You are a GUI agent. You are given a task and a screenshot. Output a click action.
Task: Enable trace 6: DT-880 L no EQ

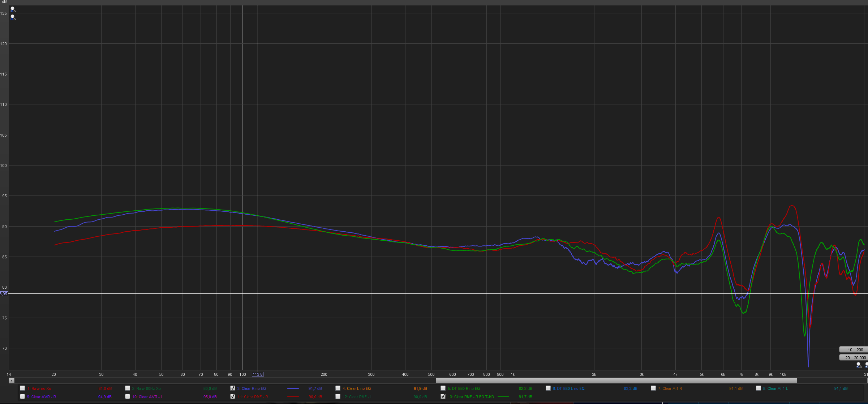click(x=548, y=388)
